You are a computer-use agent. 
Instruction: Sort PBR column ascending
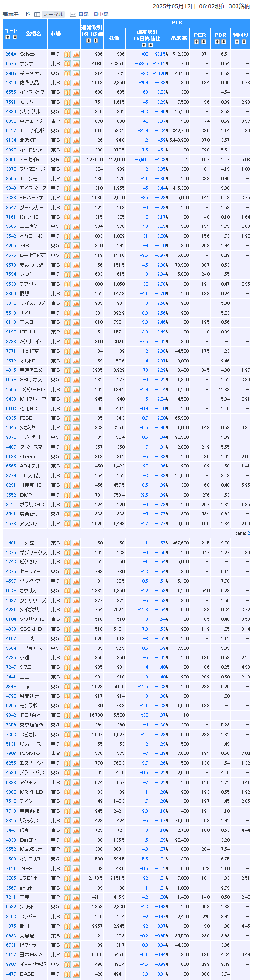click(217, 41)
